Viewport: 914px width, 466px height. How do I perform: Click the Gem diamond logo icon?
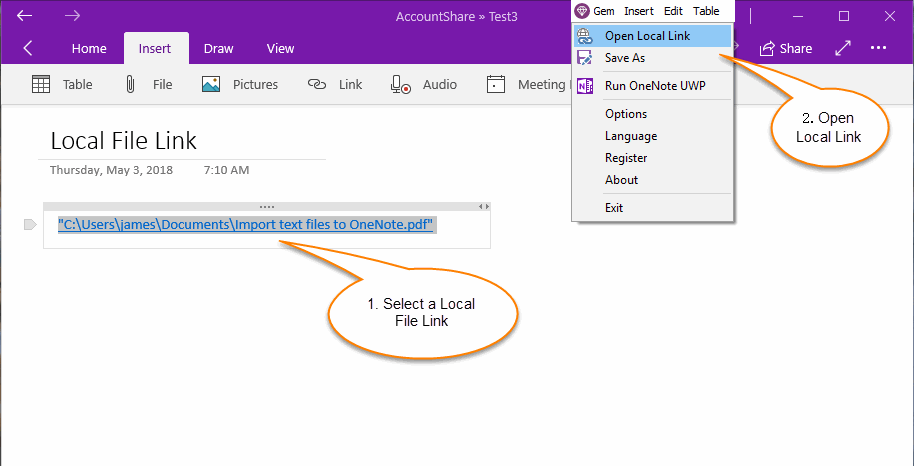point(582,11)
